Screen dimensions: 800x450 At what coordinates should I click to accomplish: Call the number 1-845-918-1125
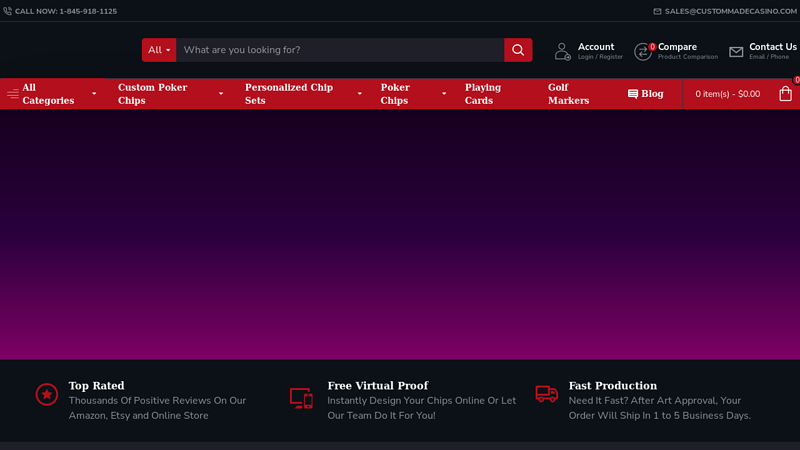tap(88, 11)
